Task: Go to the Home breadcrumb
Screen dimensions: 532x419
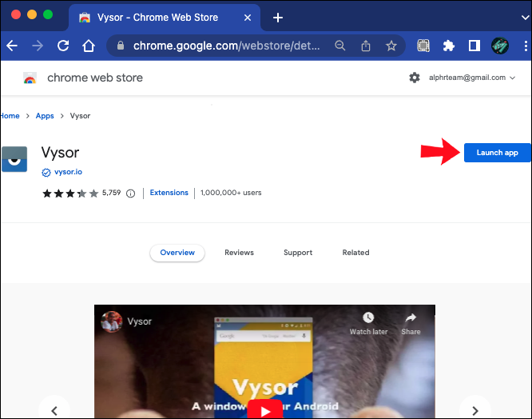Action: click(10, 116)
